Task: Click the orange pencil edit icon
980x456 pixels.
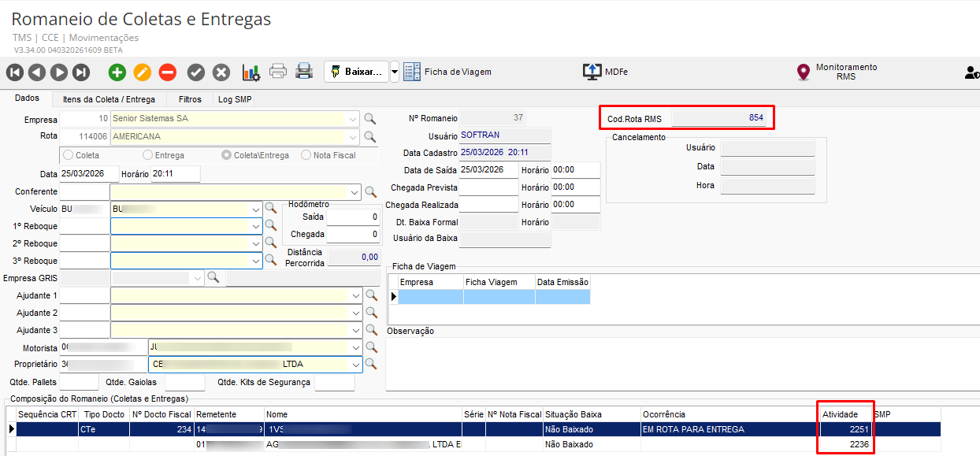Action: [x=142, y=72]
